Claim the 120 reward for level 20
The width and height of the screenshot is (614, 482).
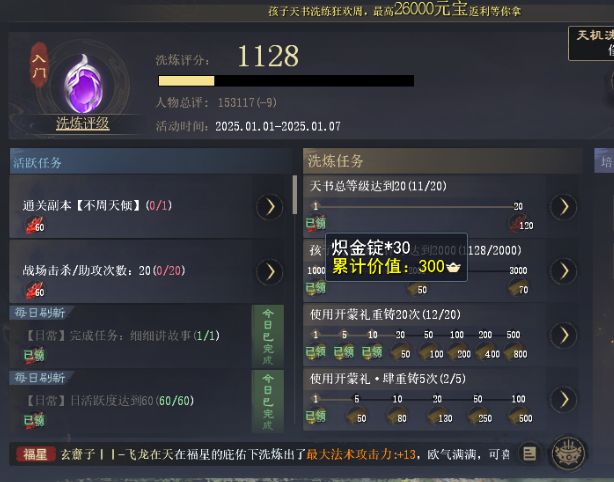point(521,224)
